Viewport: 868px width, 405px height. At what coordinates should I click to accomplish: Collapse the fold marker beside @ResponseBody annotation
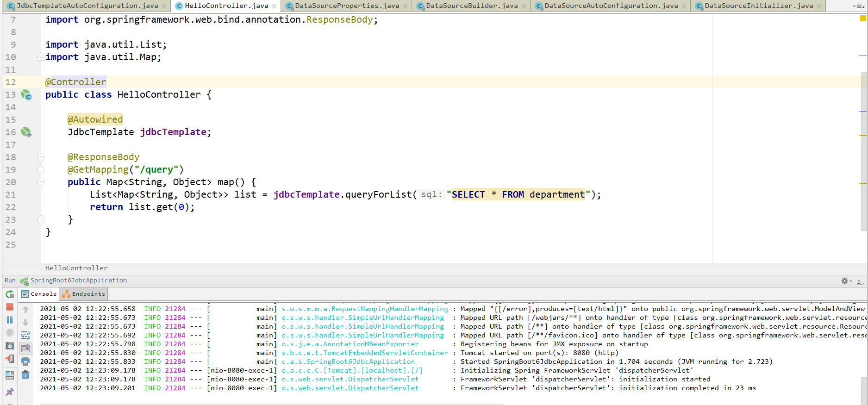click(41, 157)
